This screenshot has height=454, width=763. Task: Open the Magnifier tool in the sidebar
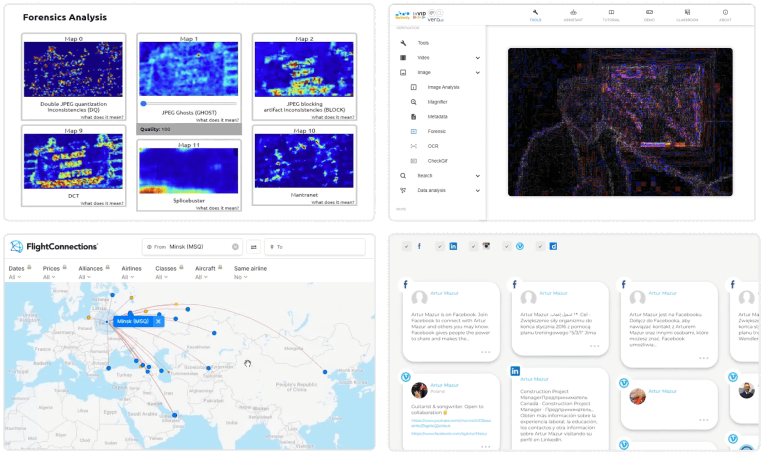(x=438, y=102)
